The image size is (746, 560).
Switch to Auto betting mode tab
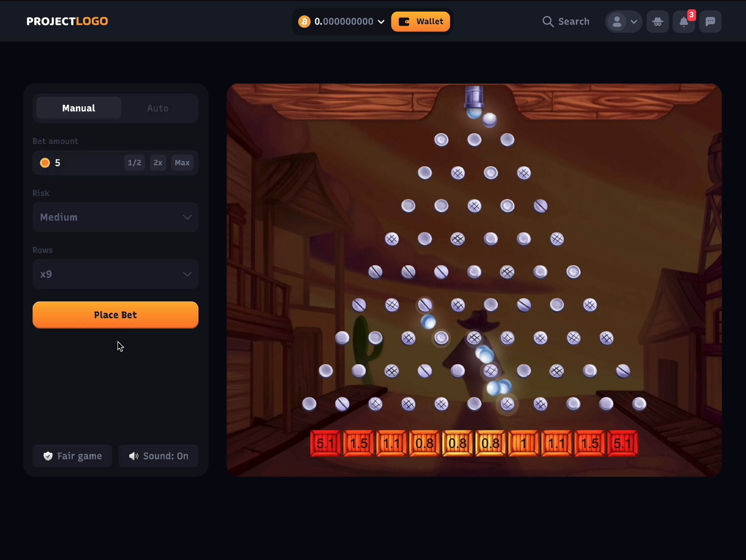157,108
